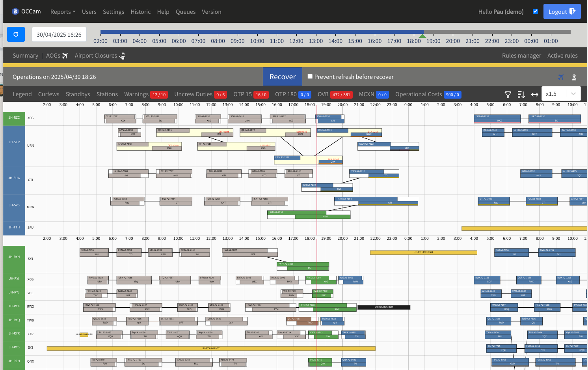Open the Rules manager link
The width and height of the screenshot is (588, 370).
tap(521, 55)
